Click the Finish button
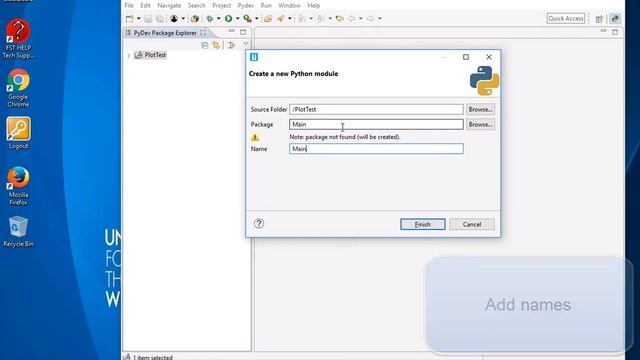 point(422,224)
